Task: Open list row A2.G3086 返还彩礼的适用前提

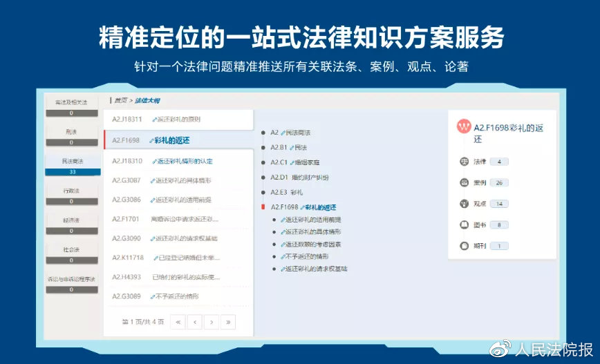Action: pyautogui.click(x=178, y=200)
